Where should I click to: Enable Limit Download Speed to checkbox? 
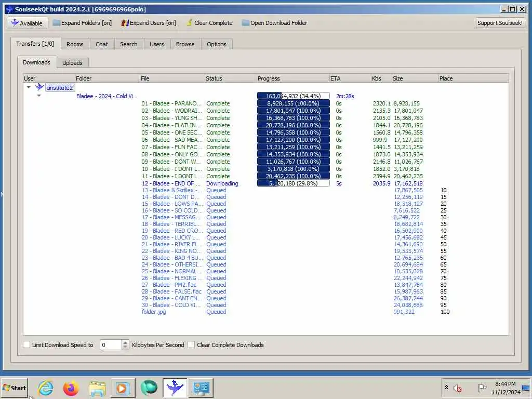click(x=26, y=345)
